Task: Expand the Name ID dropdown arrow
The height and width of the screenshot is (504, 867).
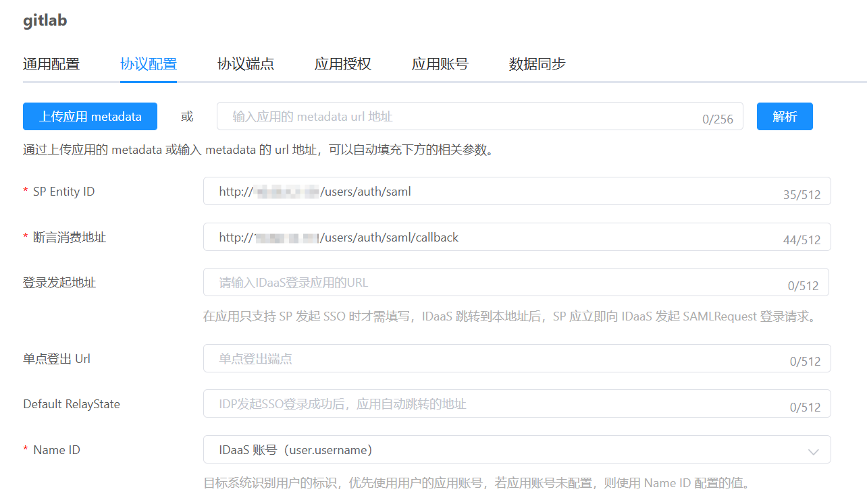Action: tap(813, 451)
